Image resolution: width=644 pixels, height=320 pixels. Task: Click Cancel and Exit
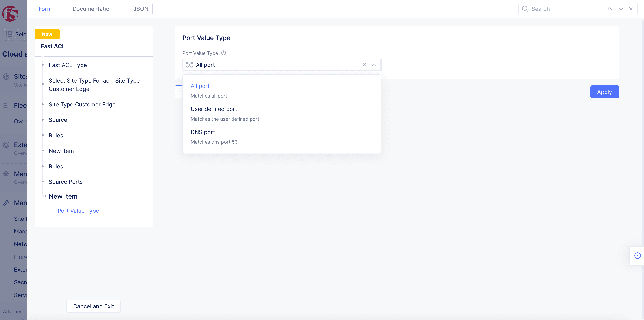click(93, 306)
